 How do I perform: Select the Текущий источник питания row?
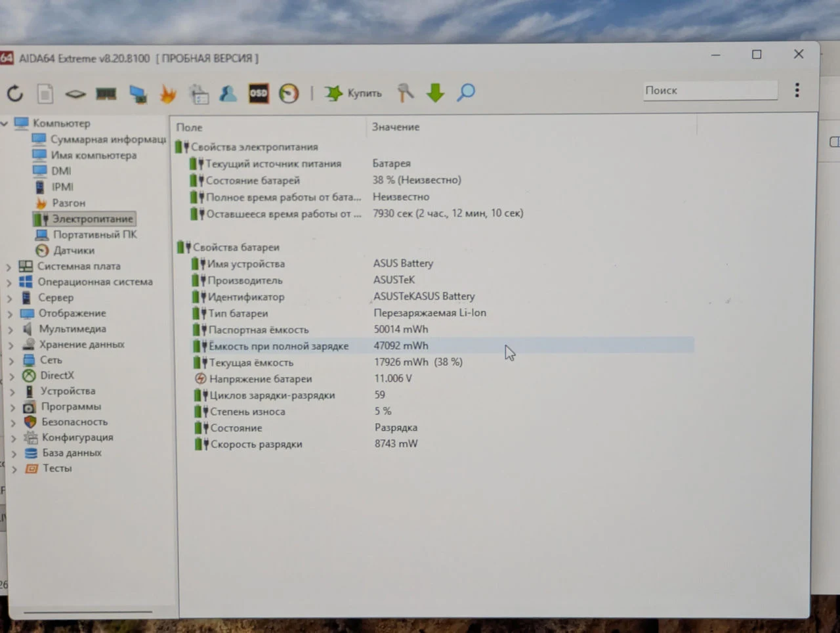click(x=441, y=164)
